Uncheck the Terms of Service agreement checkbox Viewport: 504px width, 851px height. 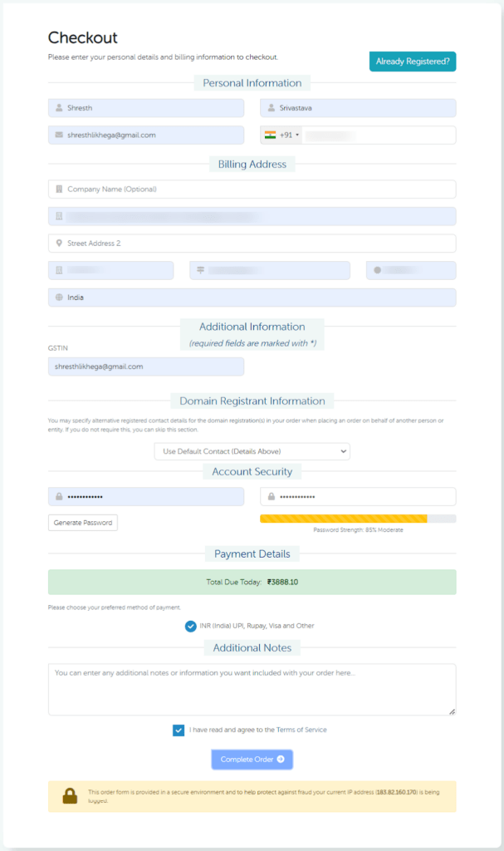178,730
